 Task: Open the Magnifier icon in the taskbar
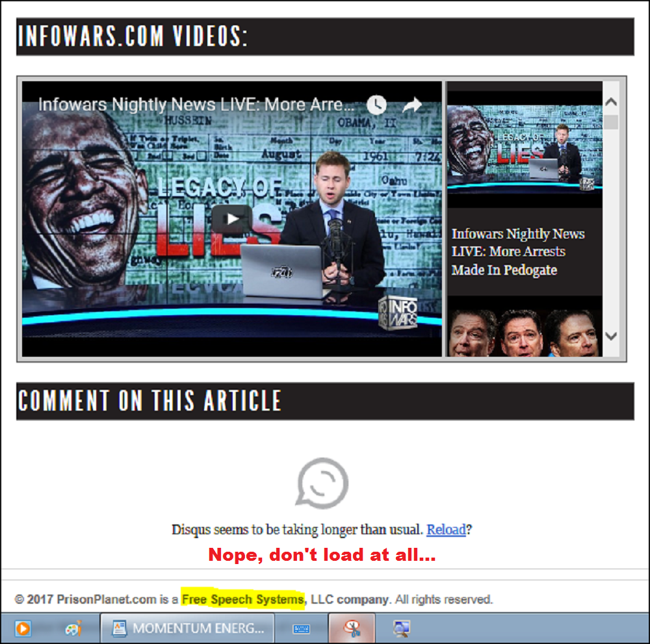tap(401, 628)
